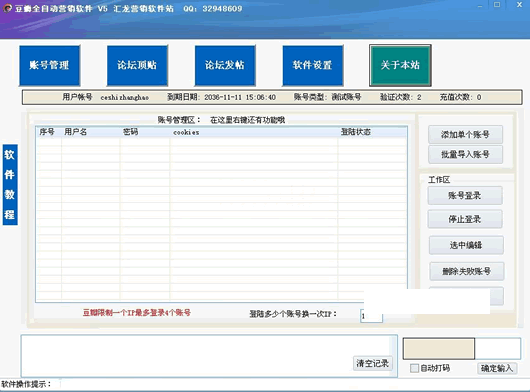Image resolution: width=530 pixels, height=392 pixels.
Task: Focus the IP switch count input field
Action: click(371, 316)
